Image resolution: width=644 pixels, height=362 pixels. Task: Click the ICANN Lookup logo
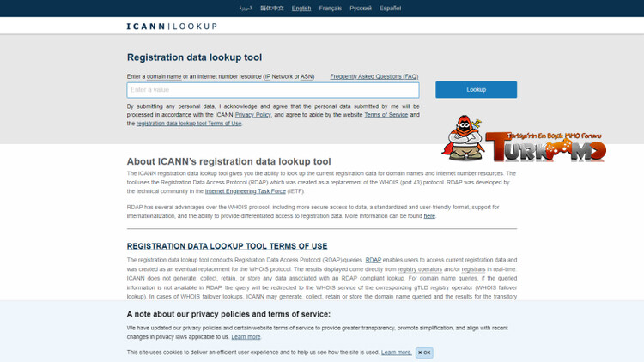[x=172, y=27]
